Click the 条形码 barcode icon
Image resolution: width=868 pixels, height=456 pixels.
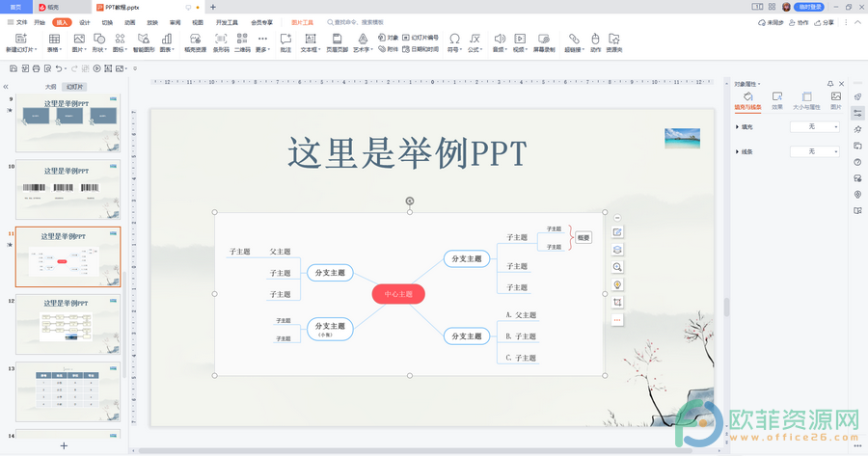coord(221,42)
